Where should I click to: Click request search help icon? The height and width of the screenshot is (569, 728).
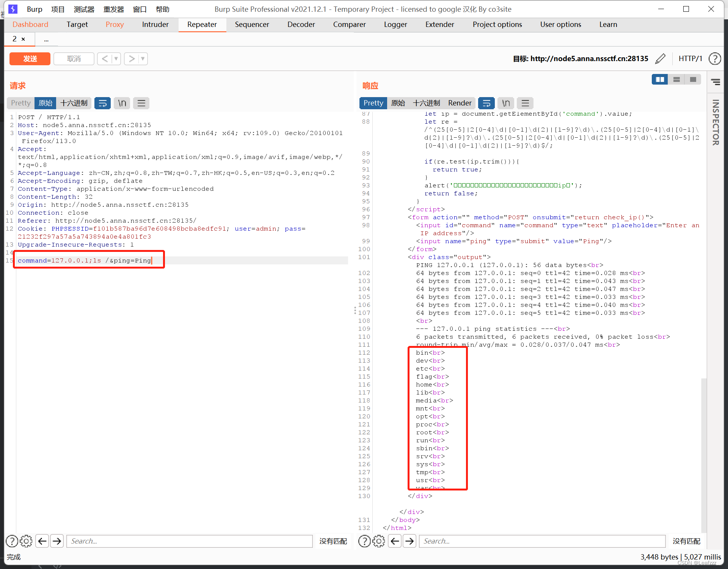12,541
